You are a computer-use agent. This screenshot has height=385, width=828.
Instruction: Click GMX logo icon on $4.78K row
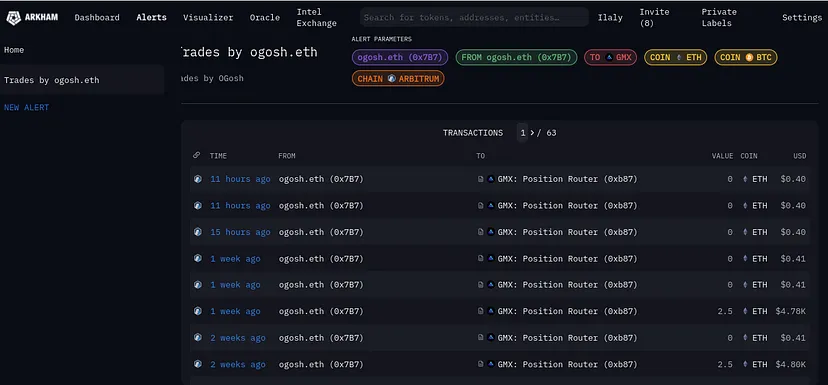[x=491, y=311]
